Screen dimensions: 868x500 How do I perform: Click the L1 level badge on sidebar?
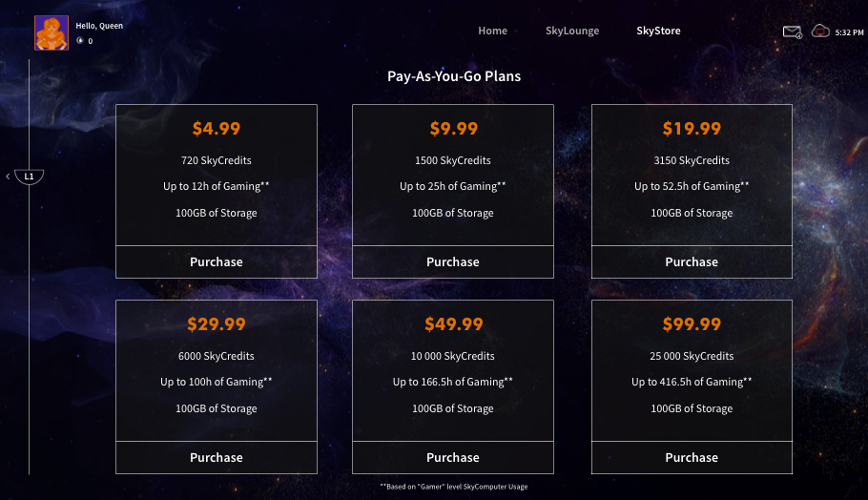point(30,177)
